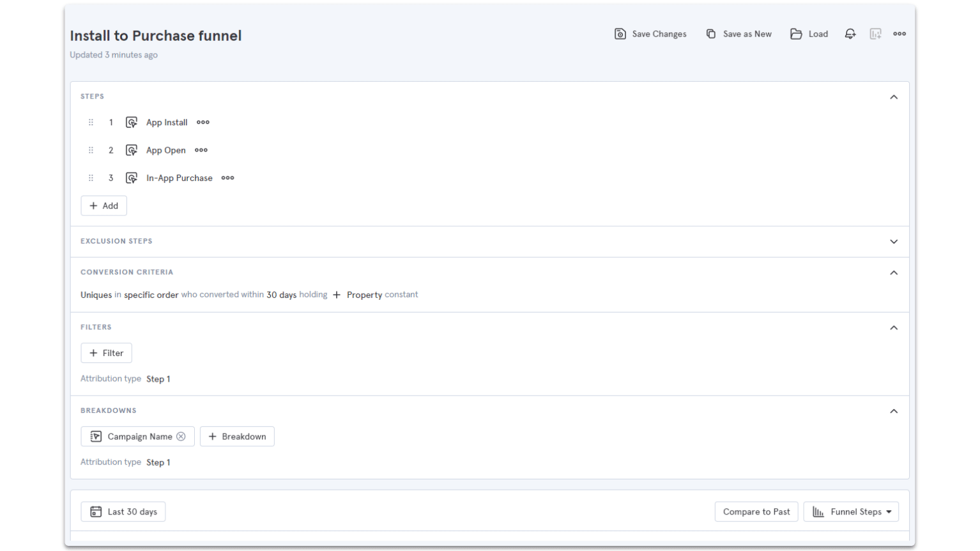
Task: Click the plus icon before Property
Action: 337,295
